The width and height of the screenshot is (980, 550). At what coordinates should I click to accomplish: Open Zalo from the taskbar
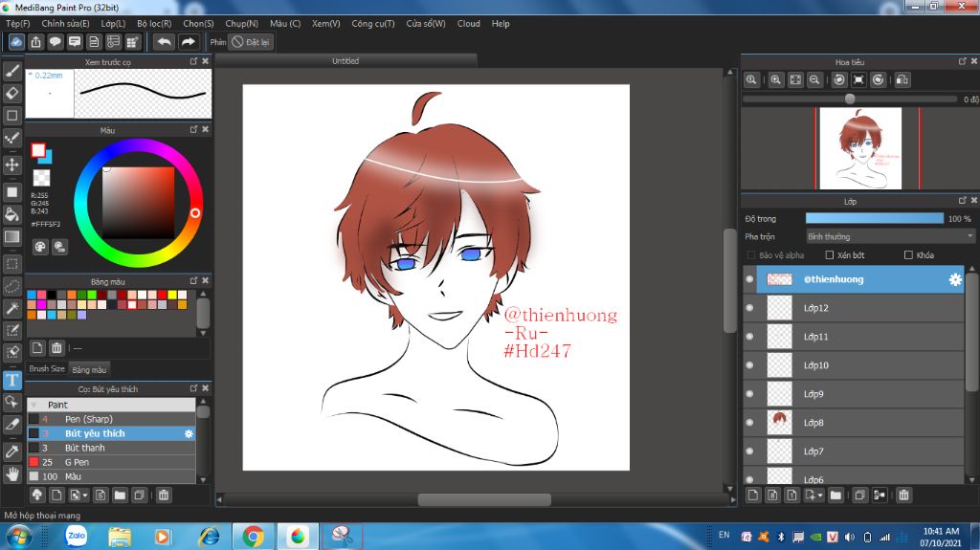click(x=77, y=537)
